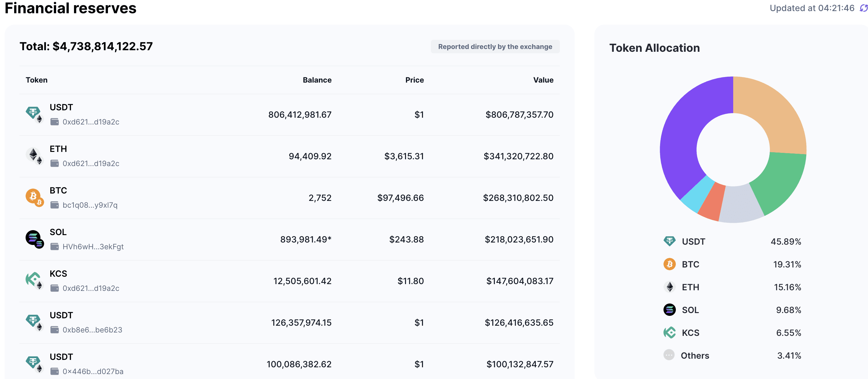Screen dimensions: 868x379
Task: Click the ETH icon in the allocation legend
Action: tap(669, 287)
